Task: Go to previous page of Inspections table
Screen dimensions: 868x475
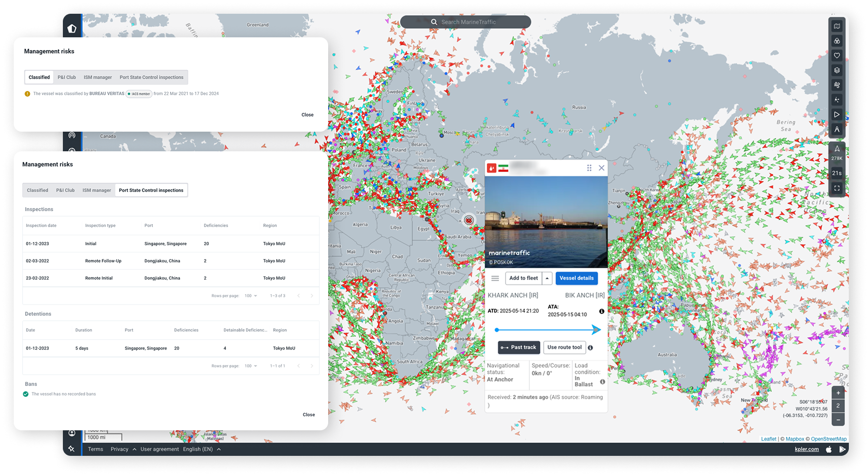Action: [299, 296]
